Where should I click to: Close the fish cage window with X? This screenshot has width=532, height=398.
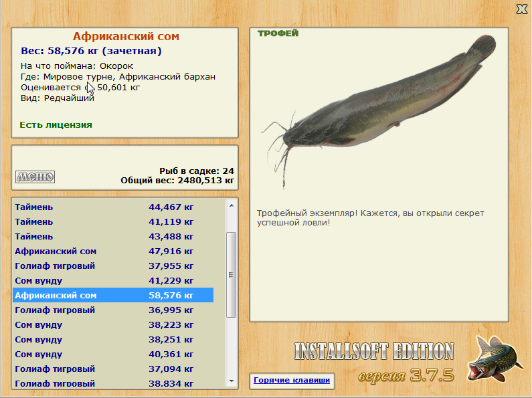coord(521,9)
